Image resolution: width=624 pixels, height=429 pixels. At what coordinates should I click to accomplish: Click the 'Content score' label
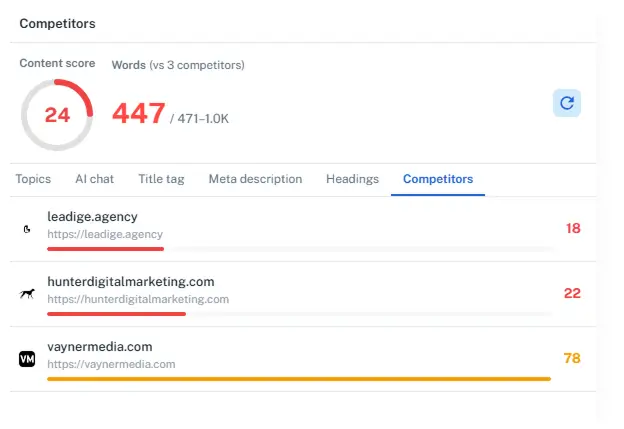57,63
